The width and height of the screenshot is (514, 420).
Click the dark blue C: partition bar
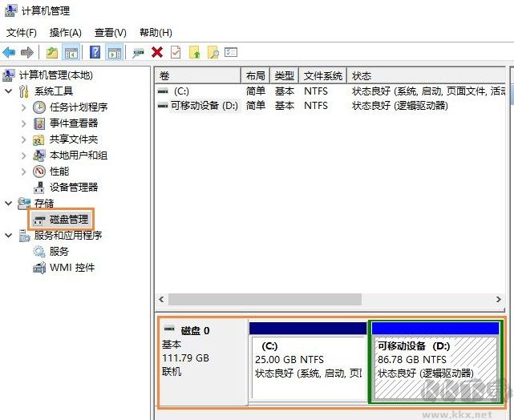308,329
